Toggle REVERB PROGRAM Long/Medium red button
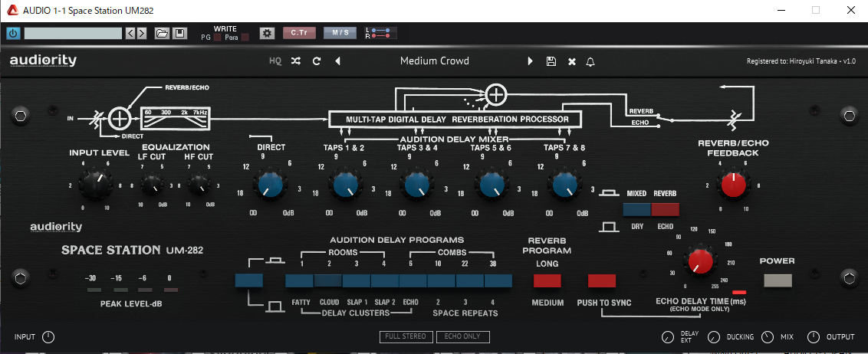Viewport: 868px width, 354px height. (547, 280)
